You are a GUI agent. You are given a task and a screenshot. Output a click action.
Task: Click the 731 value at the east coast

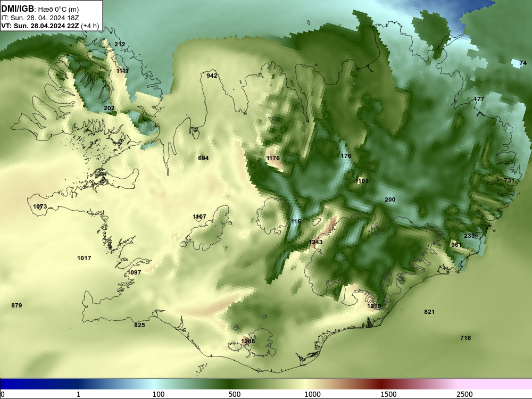coord(509,180)
